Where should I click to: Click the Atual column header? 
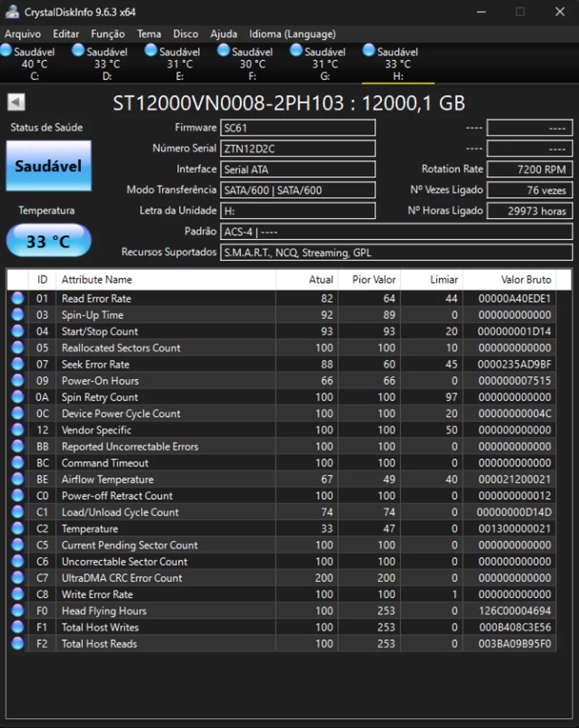click(x=307, y=279)
